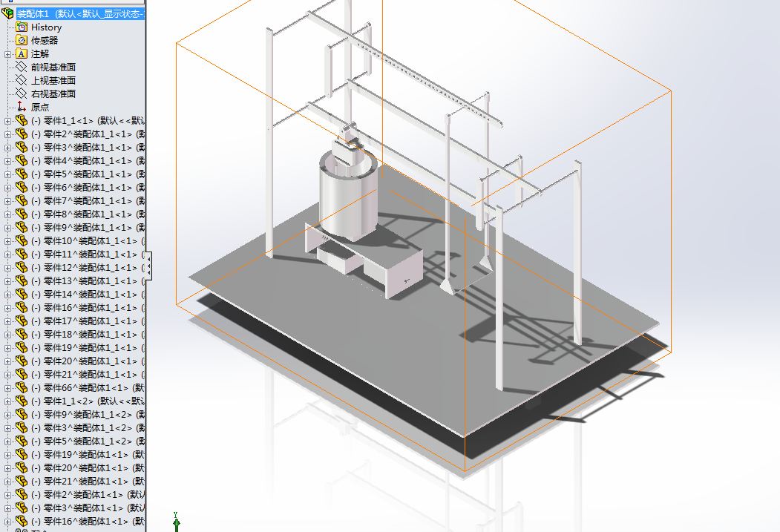Expand the 零件19^装配体1_1<1> node
This screenshot has width=780, height=532.
(x=7, y=348)
